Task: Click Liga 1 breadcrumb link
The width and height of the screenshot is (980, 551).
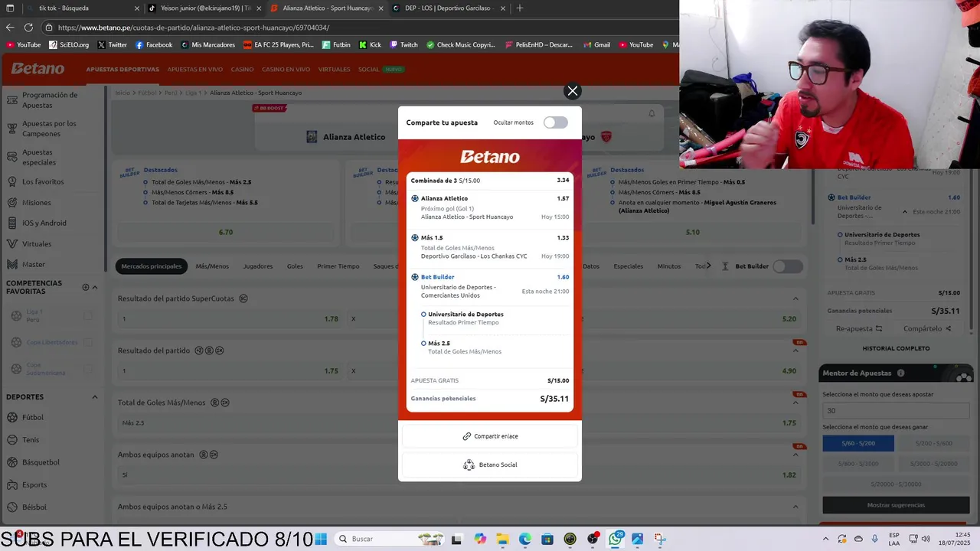Action: coord(193,93)
